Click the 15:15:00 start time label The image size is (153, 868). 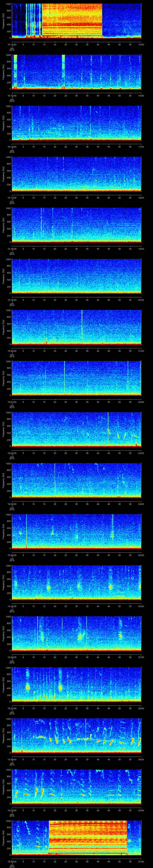coord(12,96)
